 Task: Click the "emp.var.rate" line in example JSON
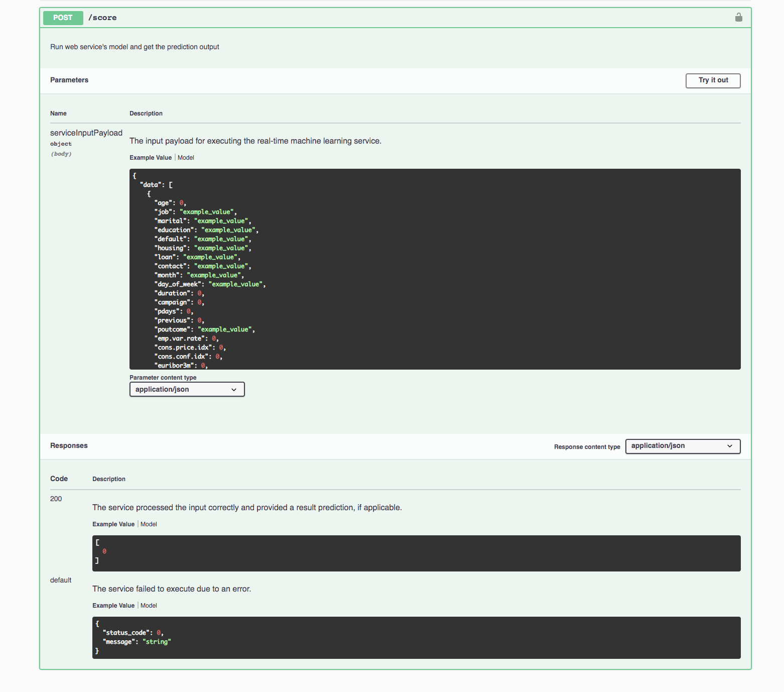click(187, 338)
